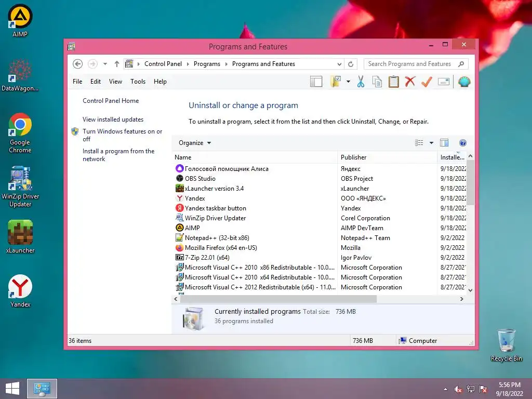This screenshot has width=532, height=399.
Task: Open WinZip Driver Updater desktop icon
Action: [x=20, y=187]
